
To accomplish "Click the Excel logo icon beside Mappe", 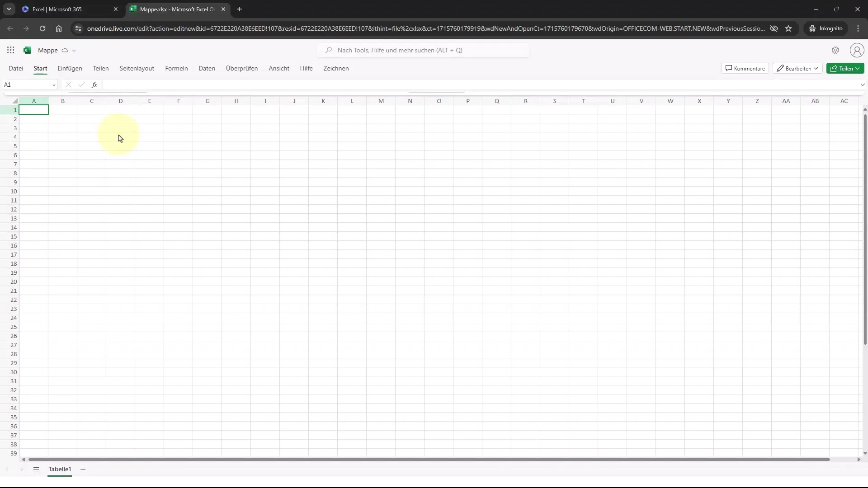I will [27, 50].
